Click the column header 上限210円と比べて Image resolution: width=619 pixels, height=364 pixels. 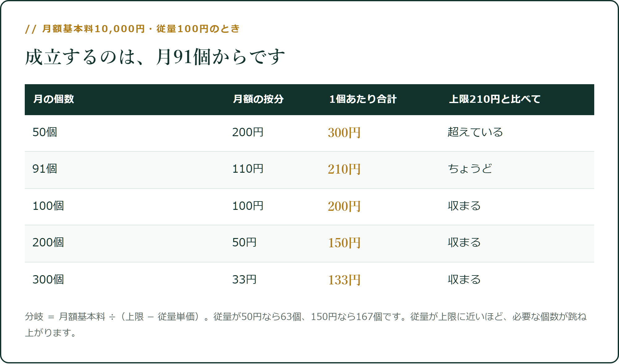[495, 99]
